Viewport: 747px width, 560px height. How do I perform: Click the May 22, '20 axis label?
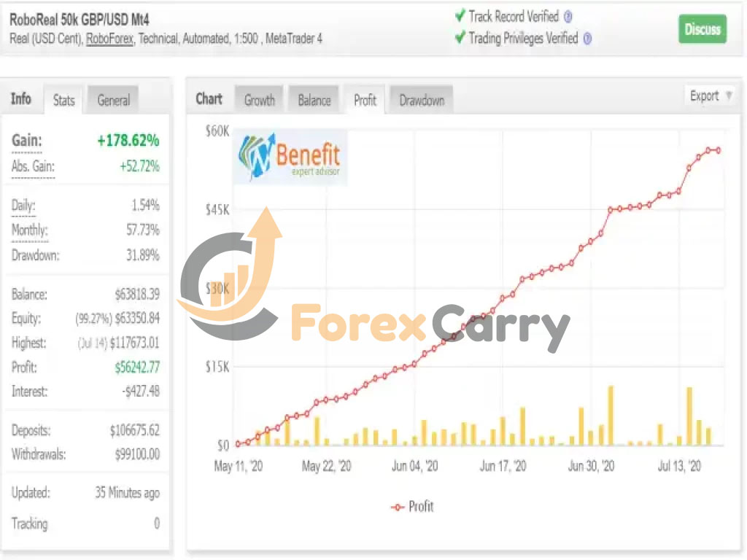coord(326,466)
